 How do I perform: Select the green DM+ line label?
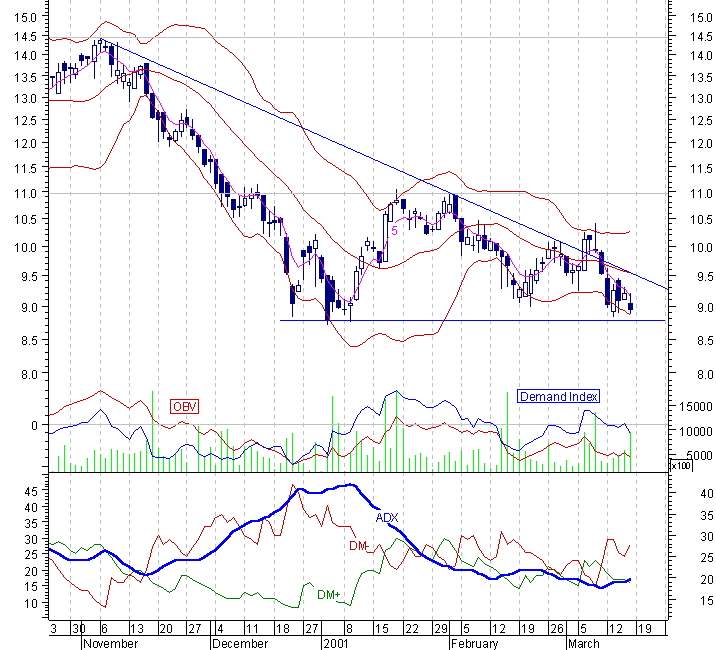click(329, 594)
